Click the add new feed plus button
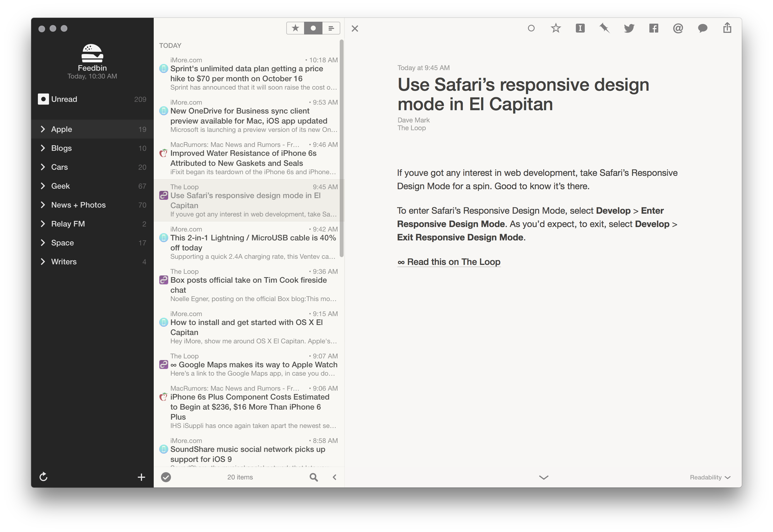Screen dimensions: 773x532 [x=142, y=477]
